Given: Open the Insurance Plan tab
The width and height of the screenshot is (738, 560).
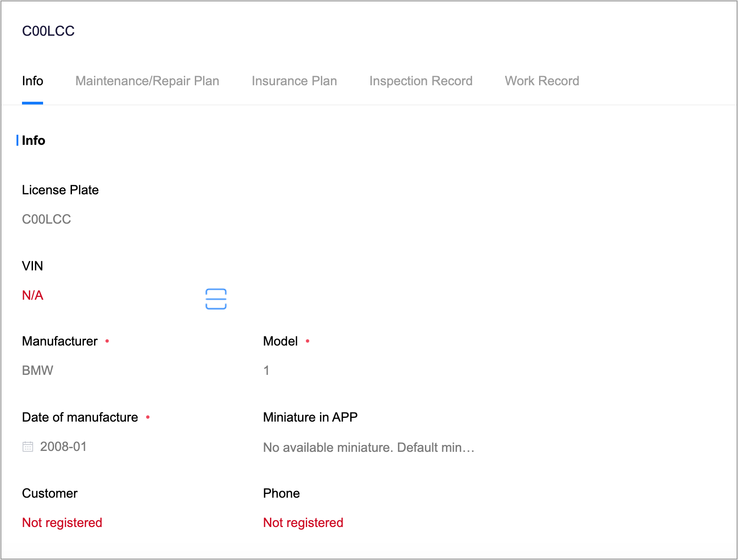Looking at the screenshot, I should pos(294,81).
